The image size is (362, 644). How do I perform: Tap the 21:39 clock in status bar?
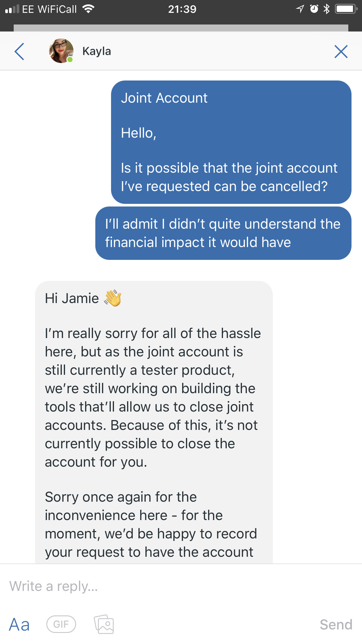click(182, 9)
